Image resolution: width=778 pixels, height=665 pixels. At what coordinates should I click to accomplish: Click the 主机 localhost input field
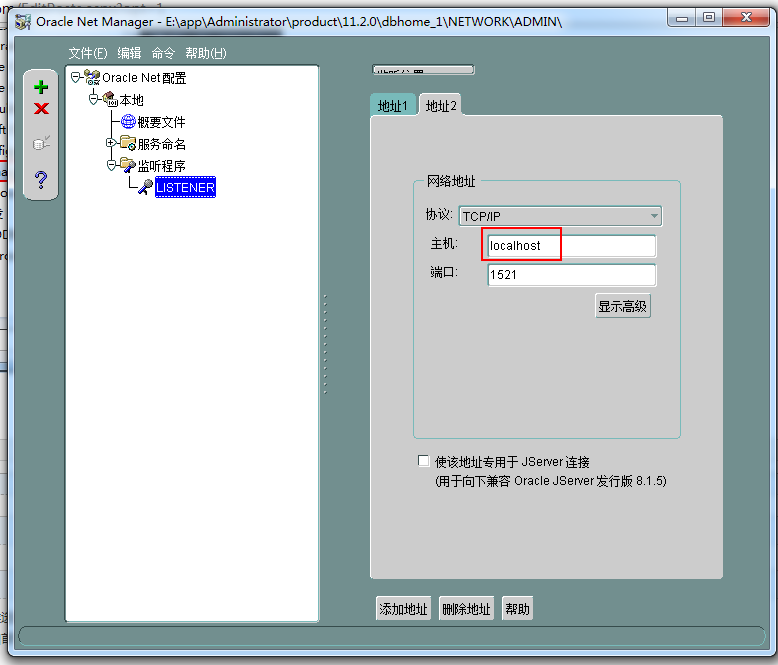click(x=572, y=246)
